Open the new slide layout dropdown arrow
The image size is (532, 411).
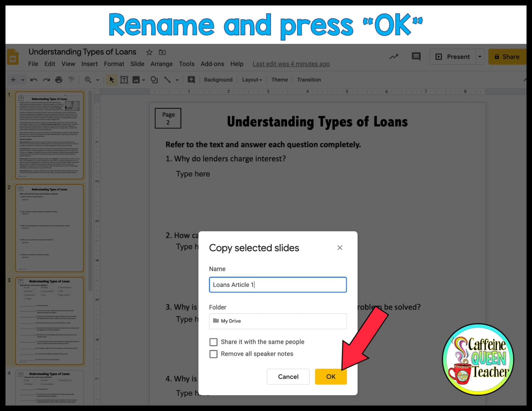click(23, 80)
